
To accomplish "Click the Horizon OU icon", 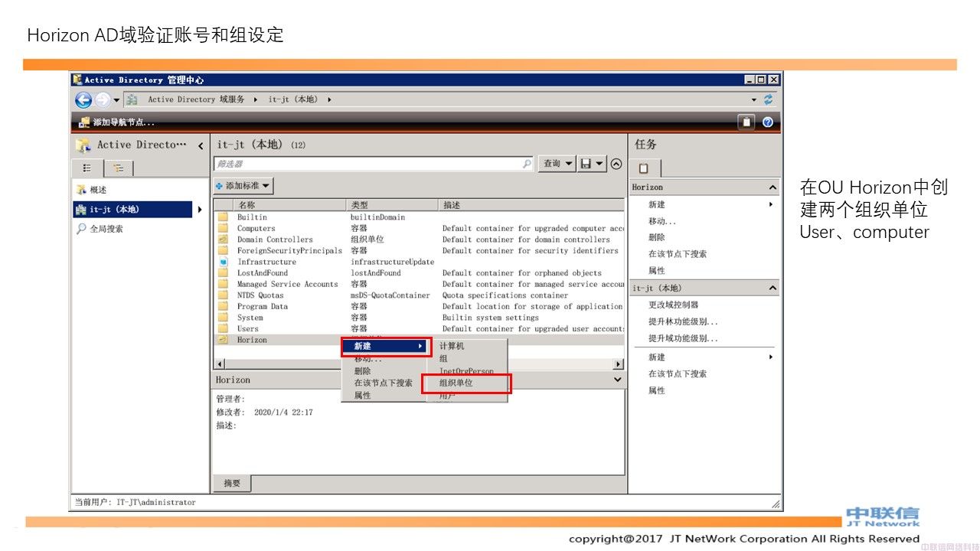I will click(223, 340).
